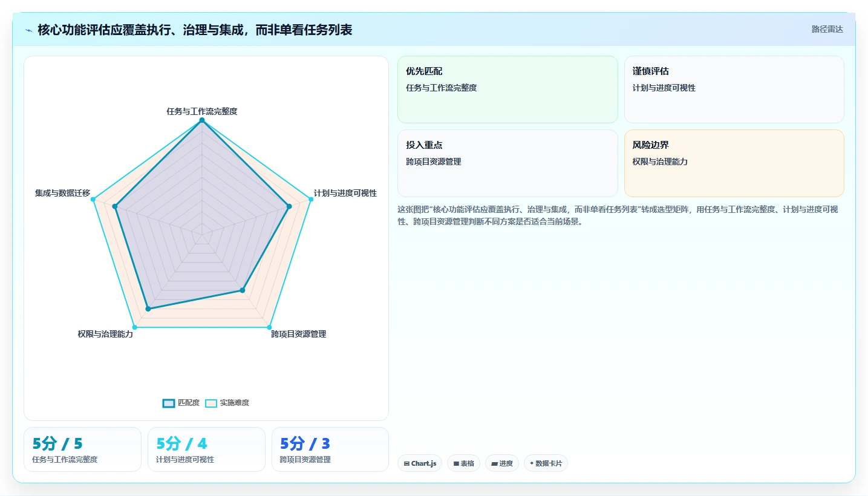Screen dimensions: 868x496
Task: Click the 5分 / 3 score card
Action: [x=330, y=449]
